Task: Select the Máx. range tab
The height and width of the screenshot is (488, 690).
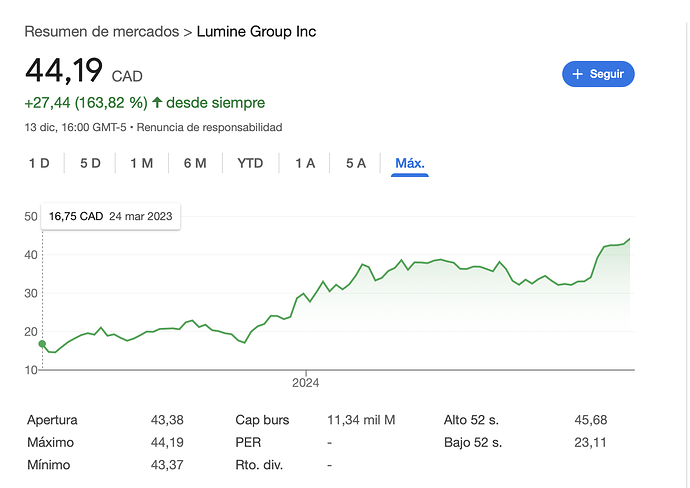Action: (410, 163)
